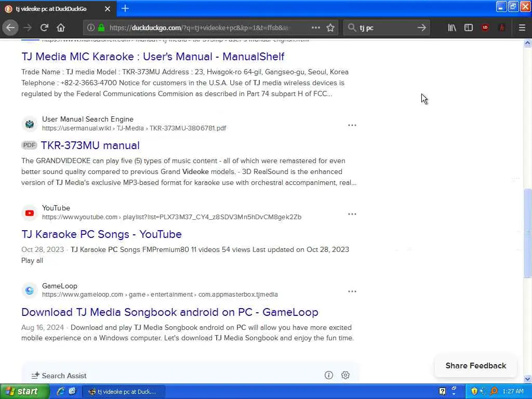This screenshot has width=532, height=399.
Task: Click the usermanual.wiki result URL
Action: point(134,128)
